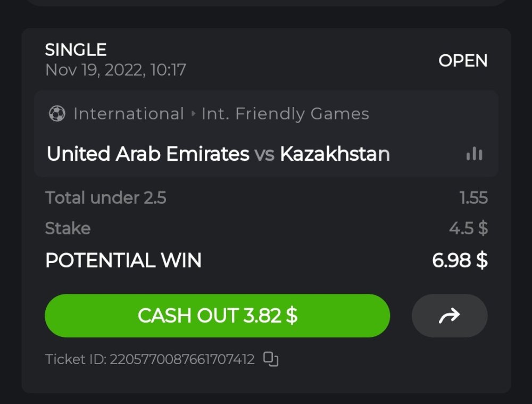Select the Kazakhstan team name
The height and width of the screenshot is (404, 532).
[x=335, y=154]
